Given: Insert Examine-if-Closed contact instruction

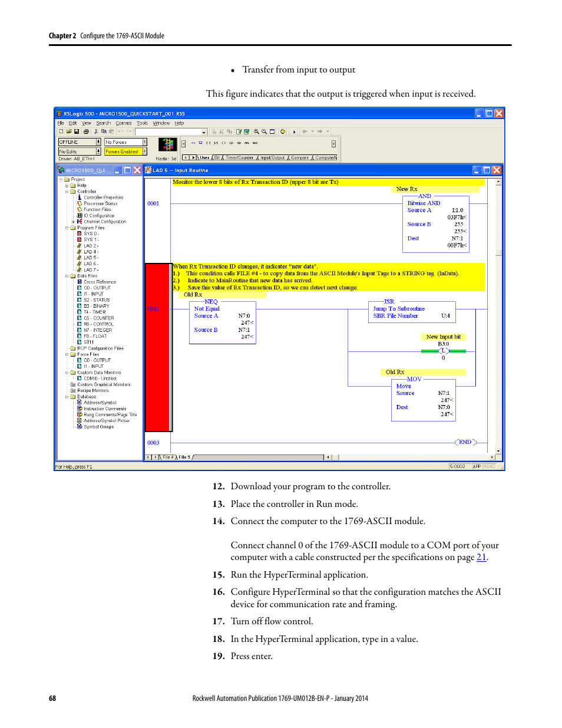Looking at the screenshot, I should tap(208, 143).
